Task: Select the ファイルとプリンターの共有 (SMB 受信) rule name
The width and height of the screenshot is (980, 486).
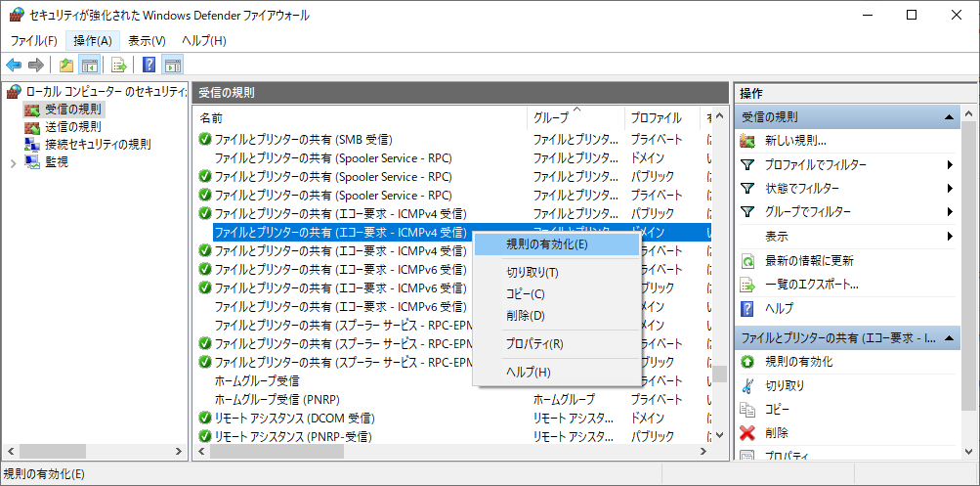Action: pos(303,139)
